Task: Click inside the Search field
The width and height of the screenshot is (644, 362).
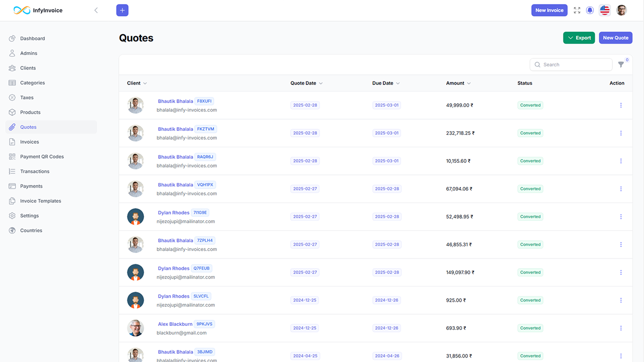Action: [x=571, y=64]
